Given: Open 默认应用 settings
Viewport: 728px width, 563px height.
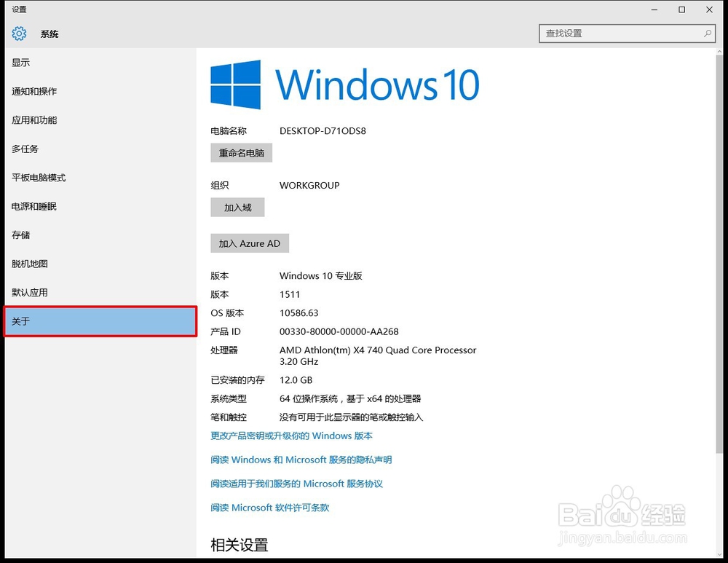Looking at the screenshot, I should point(100,293).
